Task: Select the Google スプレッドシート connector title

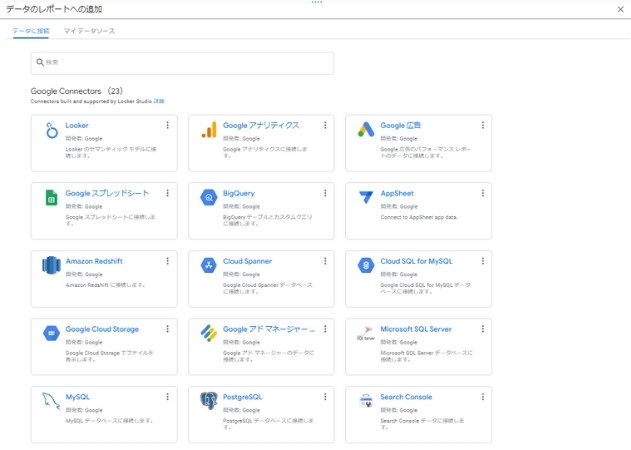Action: point(107,193)
